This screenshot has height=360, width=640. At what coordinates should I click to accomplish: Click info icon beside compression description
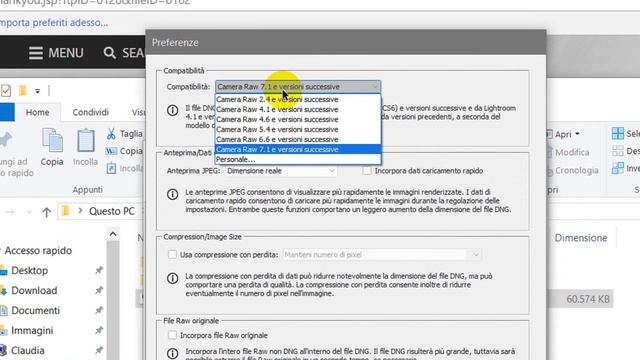pyautogui.click(x=173, y=278)
